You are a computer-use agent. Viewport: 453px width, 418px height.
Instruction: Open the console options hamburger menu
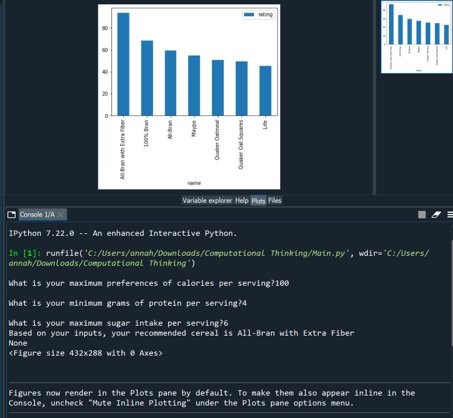tap(450, 215)
